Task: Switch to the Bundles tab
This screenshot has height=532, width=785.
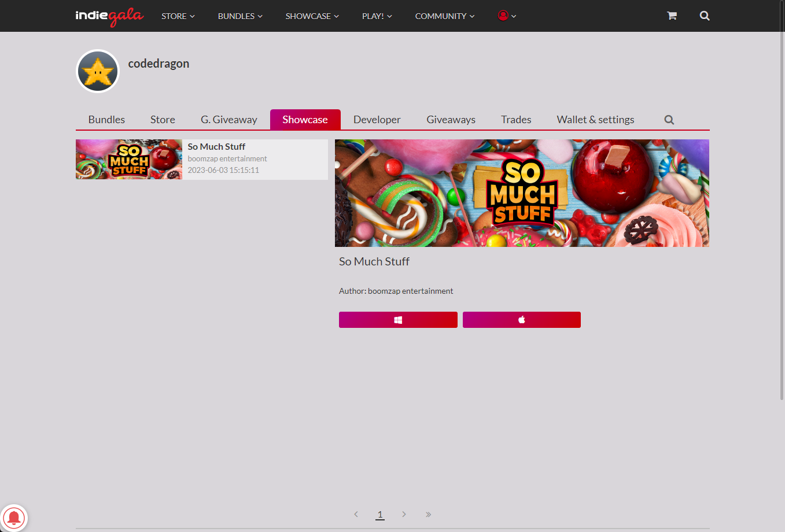Action: pos(106,120)
